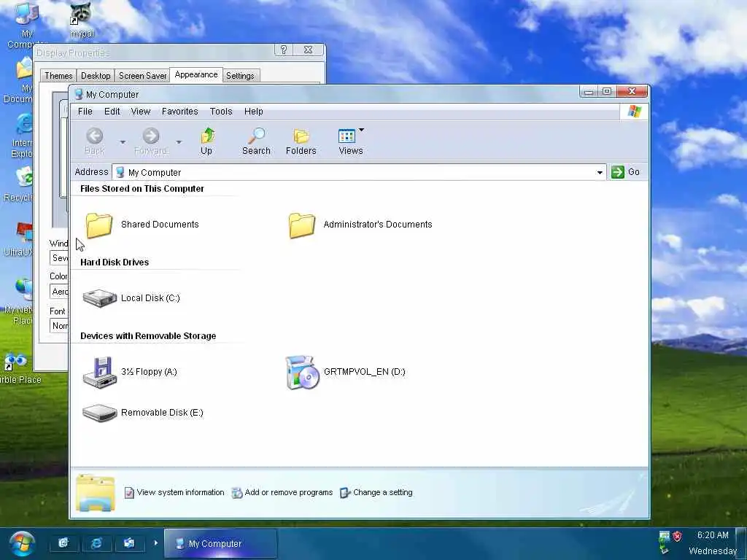Click the green Go arrow button
The width and height of the screenshot is (747, 560).
pos(618,172)
